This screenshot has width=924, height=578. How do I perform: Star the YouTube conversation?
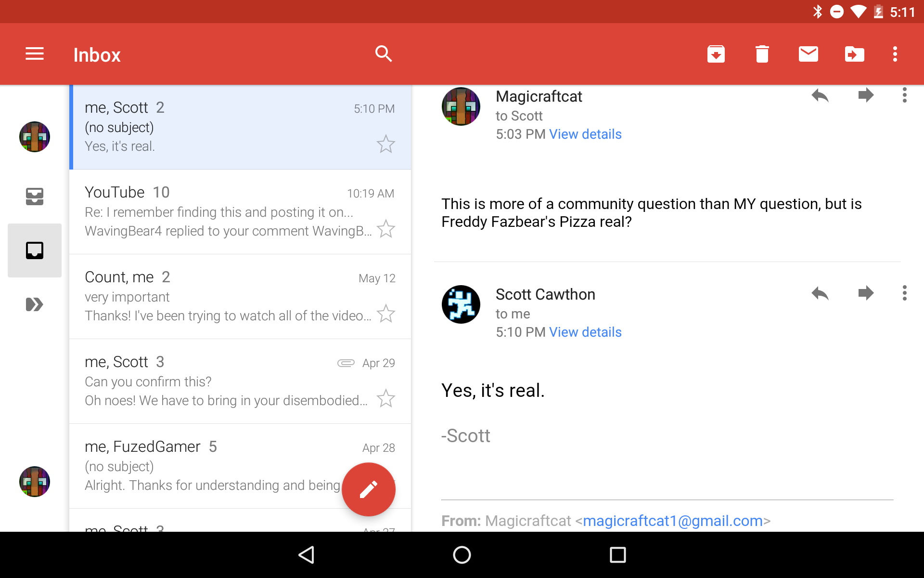(386, 229)
